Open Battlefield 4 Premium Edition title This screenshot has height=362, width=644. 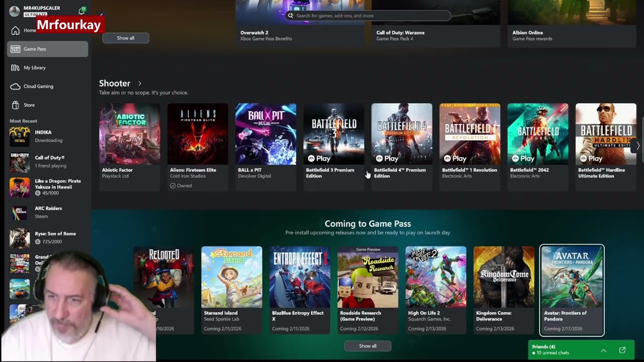(x=399, y=173)
